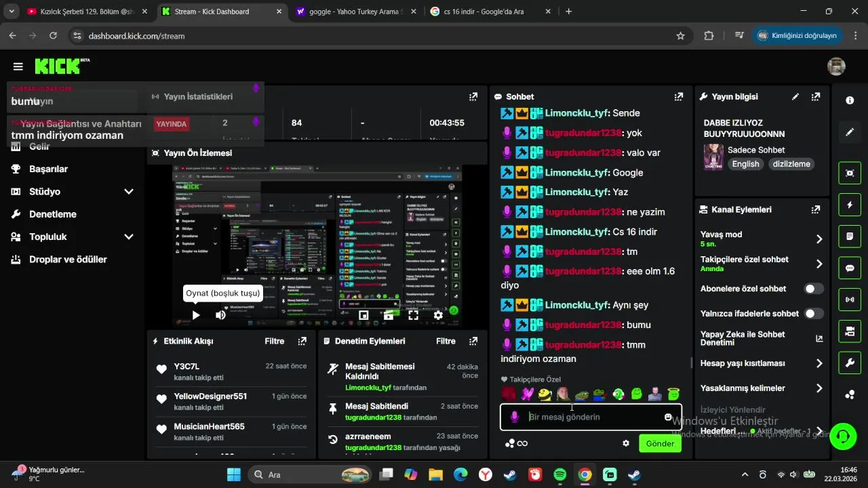Play the stream preview
868x488 pixels.
[195, 315]
